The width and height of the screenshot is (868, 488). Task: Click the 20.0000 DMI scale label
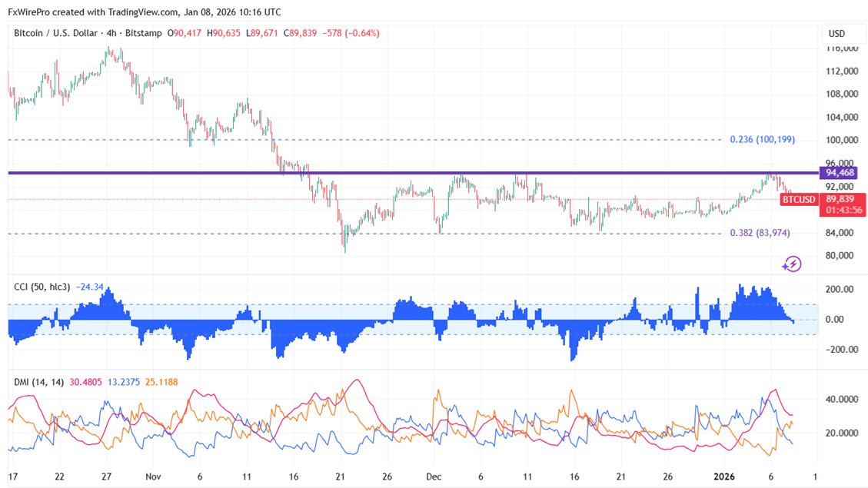(x=842, y=433)
